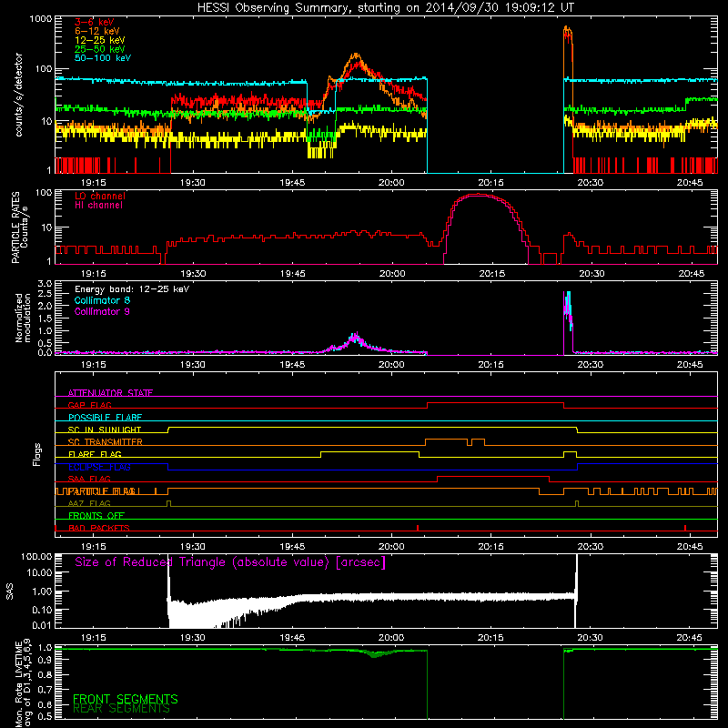Click the 20:00 tick label under the counts plot
Screen dimensions: 728x728
(391, 183)
